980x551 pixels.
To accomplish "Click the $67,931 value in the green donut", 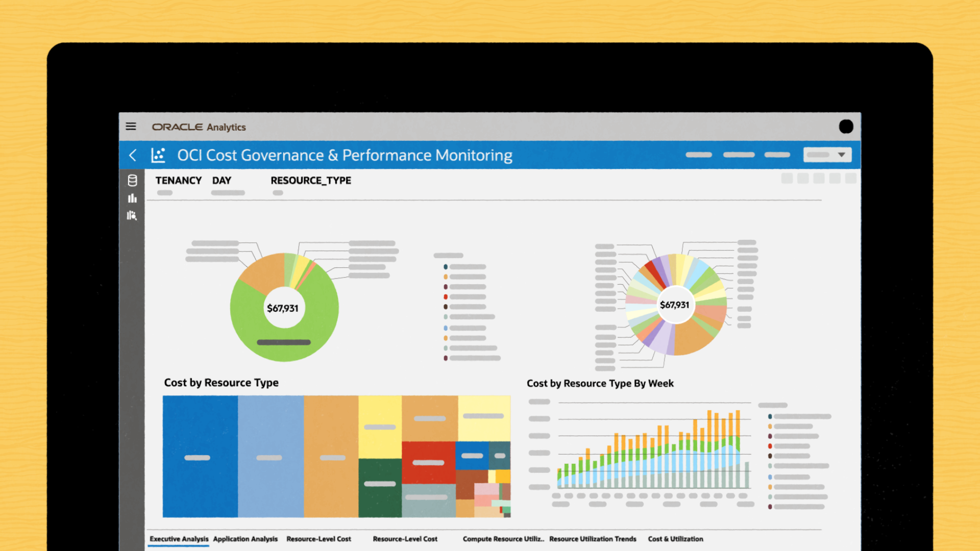I will point(282,308).
